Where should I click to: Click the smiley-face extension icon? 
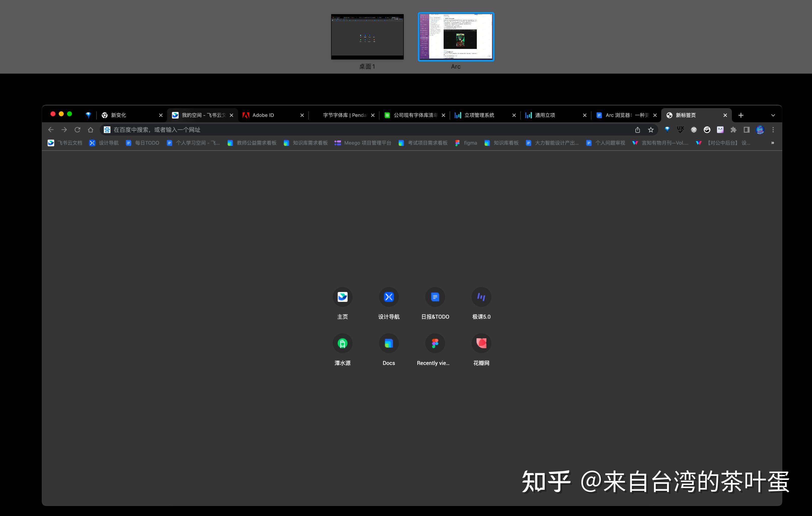pos(707,130)
